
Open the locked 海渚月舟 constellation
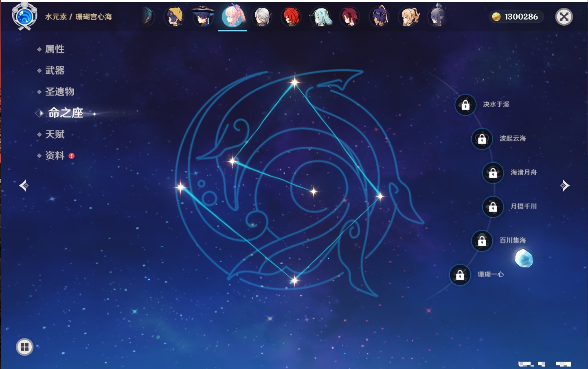click(493, 172)
